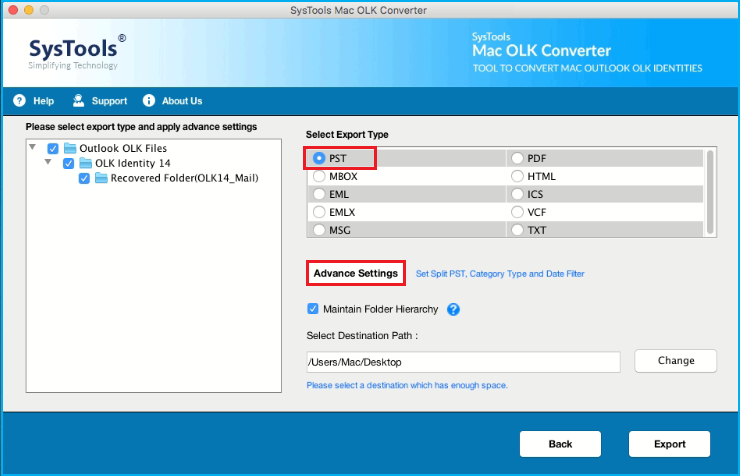Click the Recovered Folder(OLK14_Mail) folder icon
Viewport: 740px width, 476px height.
coord(101,178)
